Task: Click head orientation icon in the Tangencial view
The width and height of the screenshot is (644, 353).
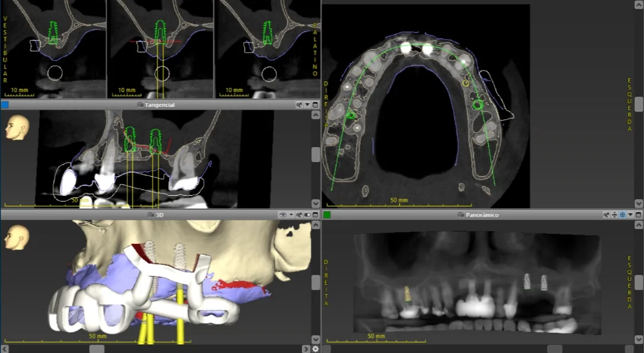Action: [17, 128]
